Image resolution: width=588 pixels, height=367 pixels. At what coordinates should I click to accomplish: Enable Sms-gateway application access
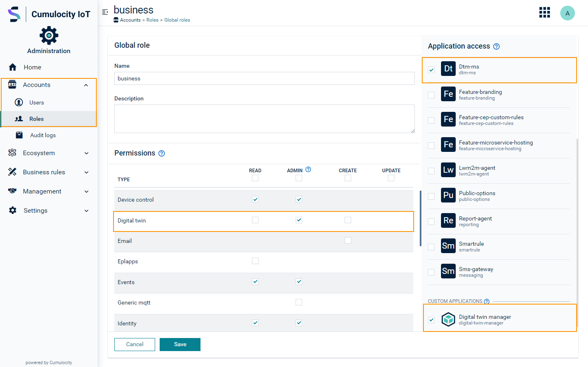click(x=431, y=272)
